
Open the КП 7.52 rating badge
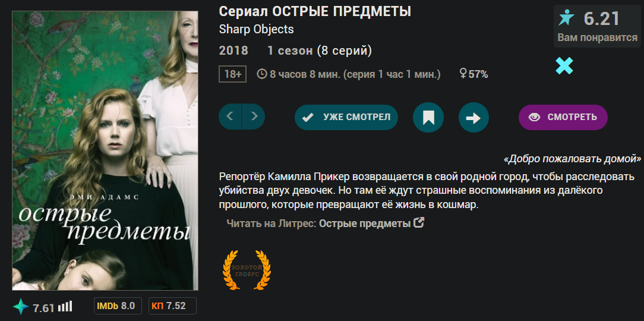[x=172, y=306]
